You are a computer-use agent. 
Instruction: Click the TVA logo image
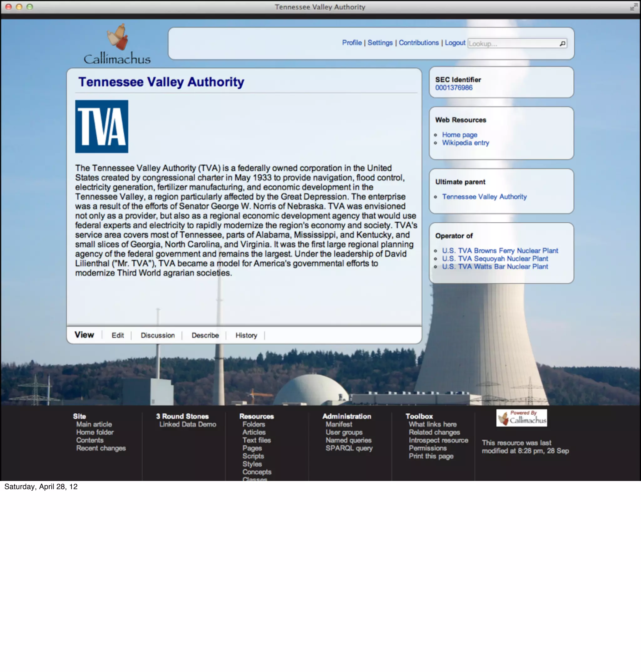tap(101, 126)
